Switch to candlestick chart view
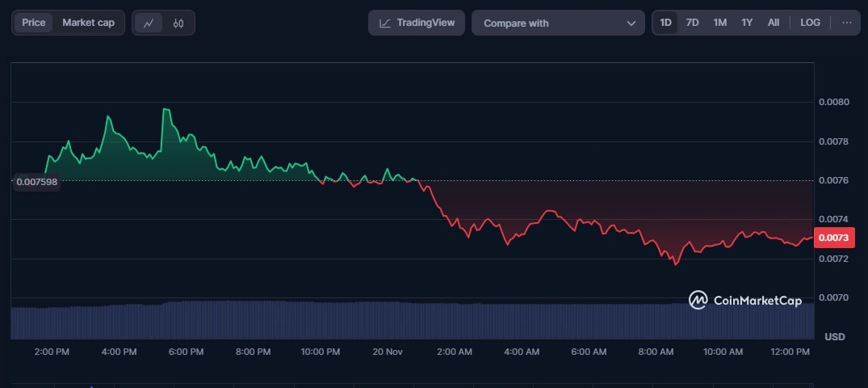Viewport: 868px width, 388px height. tap(178, 23)
